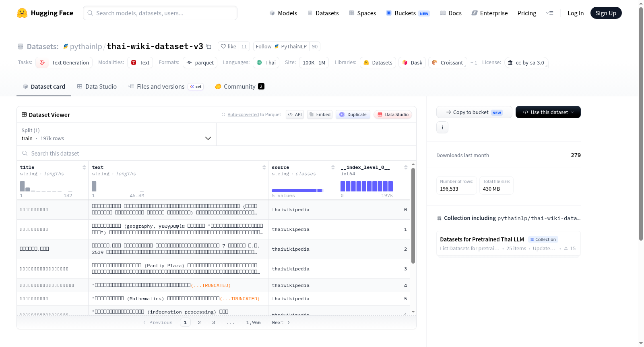
Task: Sort the title column with its arrows
Action: pos(84,167)
